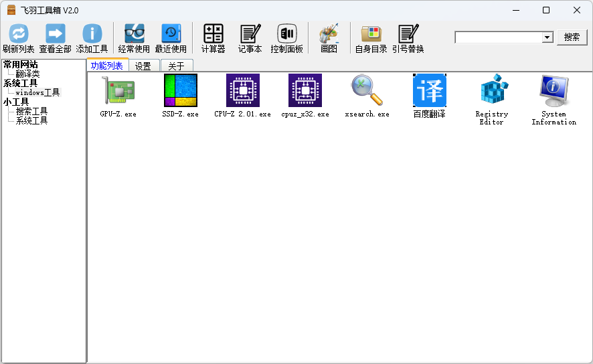The width and height of the screenshot is (593, 364).
Task: Switch to the 设置 settings tab
Action: (x=143, y=66)
